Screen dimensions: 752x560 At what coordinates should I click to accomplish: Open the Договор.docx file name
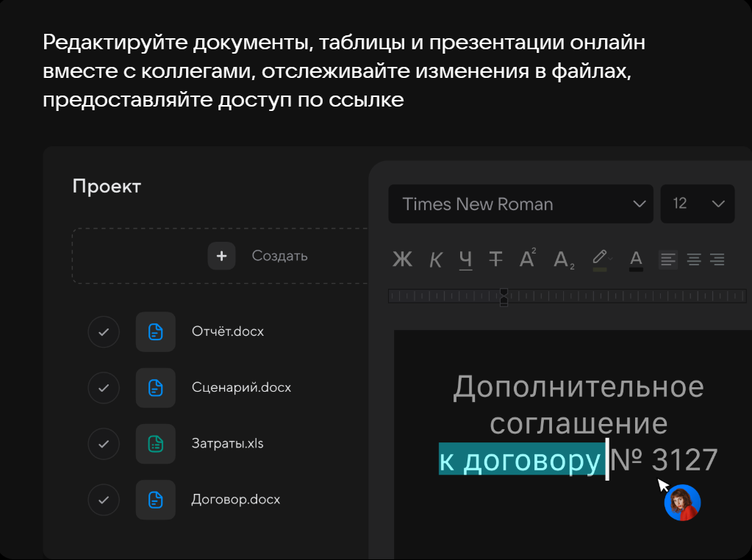(235, 500)
